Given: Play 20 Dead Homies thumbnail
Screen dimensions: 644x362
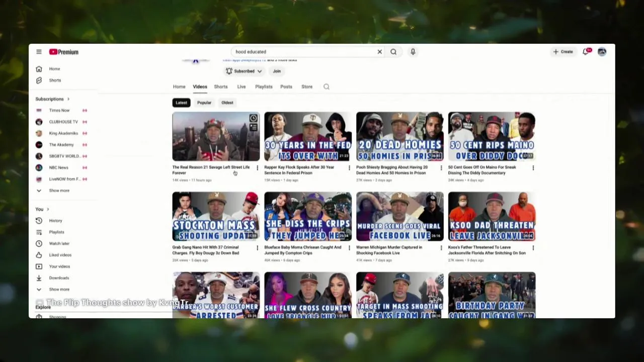Looking at the screenshot, I should [x=400, y=136].
